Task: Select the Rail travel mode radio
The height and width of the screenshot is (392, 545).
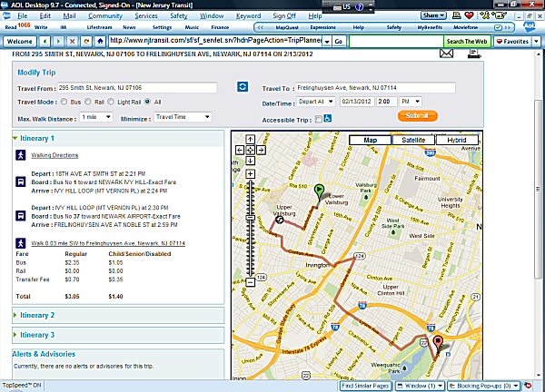Action: (x=88, y=102)
